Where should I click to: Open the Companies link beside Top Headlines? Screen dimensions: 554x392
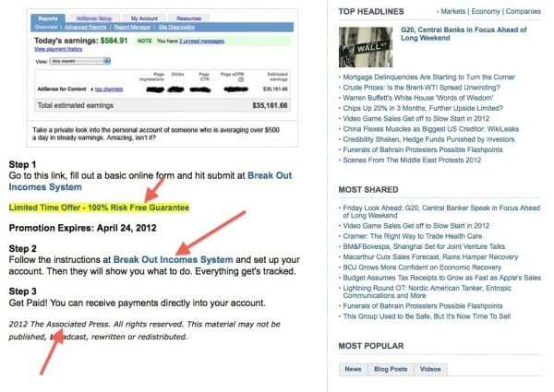523,11
